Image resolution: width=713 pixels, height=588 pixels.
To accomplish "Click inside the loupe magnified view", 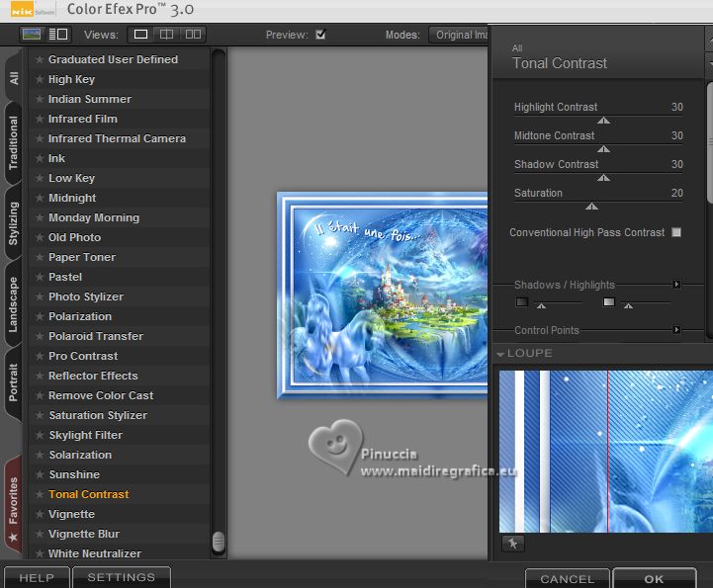I will click(x=605, y=452).
